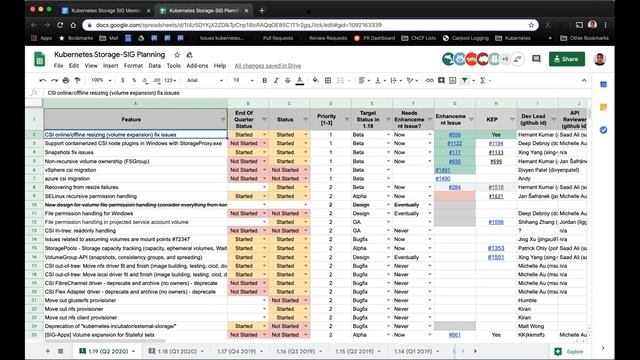This screenshot has width=640, height=360.
Task: Open the Data menu
Action: click(x=154, y=66)
